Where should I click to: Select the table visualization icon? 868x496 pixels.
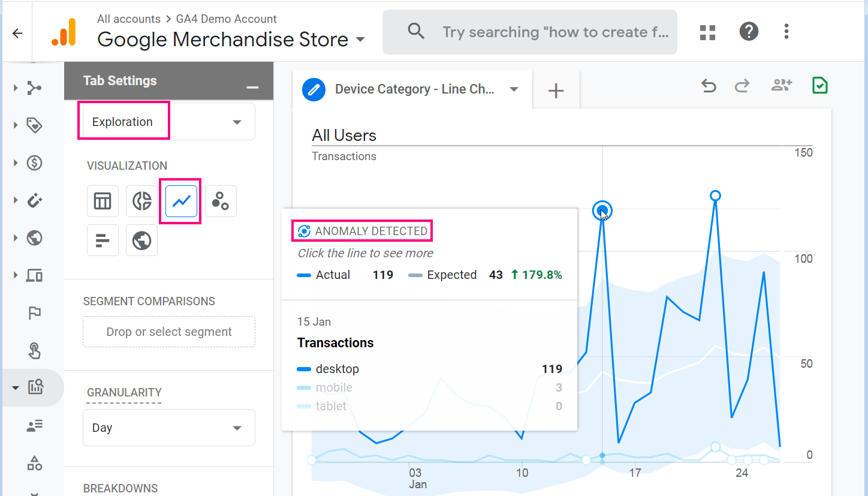(x=103, y=202)
